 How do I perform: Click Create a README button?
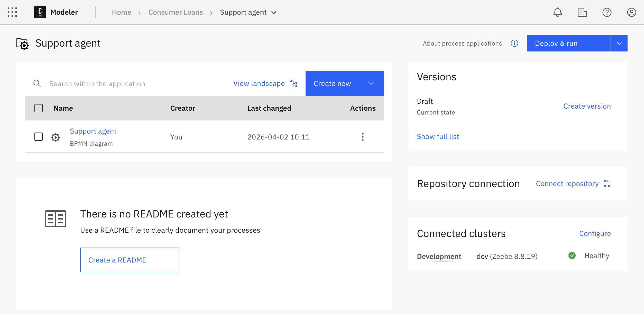[x=130, y=260]
